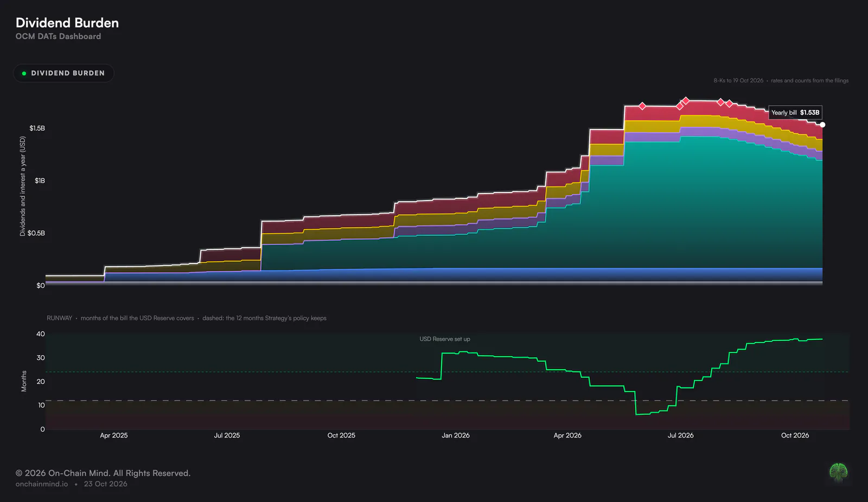Open the onchainmind.io link
This screenshot has height=502, width=868.
pyautogui.click(x=42, y=484)
